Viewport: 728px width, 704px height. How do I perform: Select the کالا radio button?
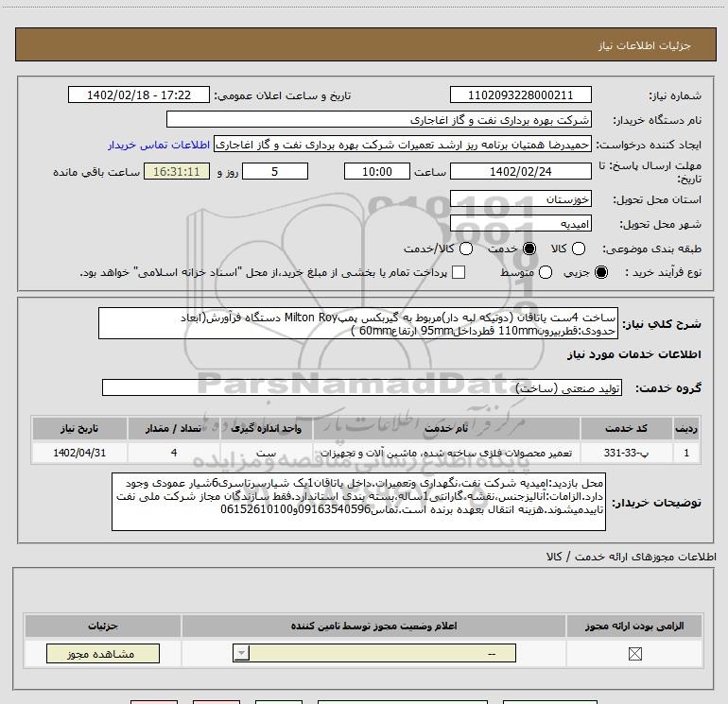[x=579, y=249]
